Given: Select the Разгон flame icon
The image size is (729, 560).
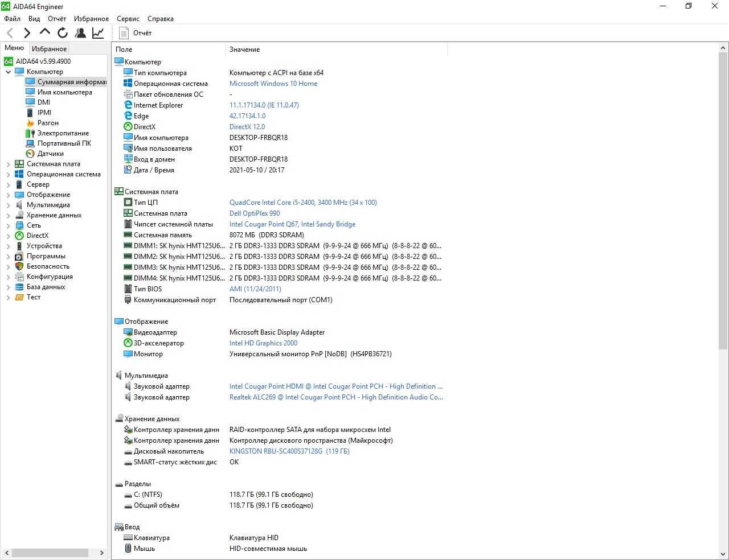Looking at the screenshot, I should click(x=30, y=123).
